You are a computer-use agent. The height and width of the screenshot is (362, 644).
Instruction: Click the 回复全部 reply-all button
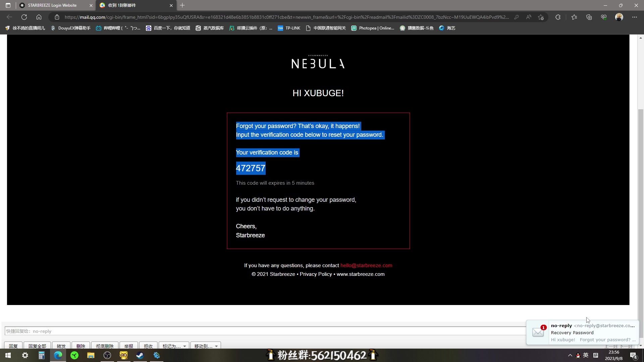coord(37,346)
